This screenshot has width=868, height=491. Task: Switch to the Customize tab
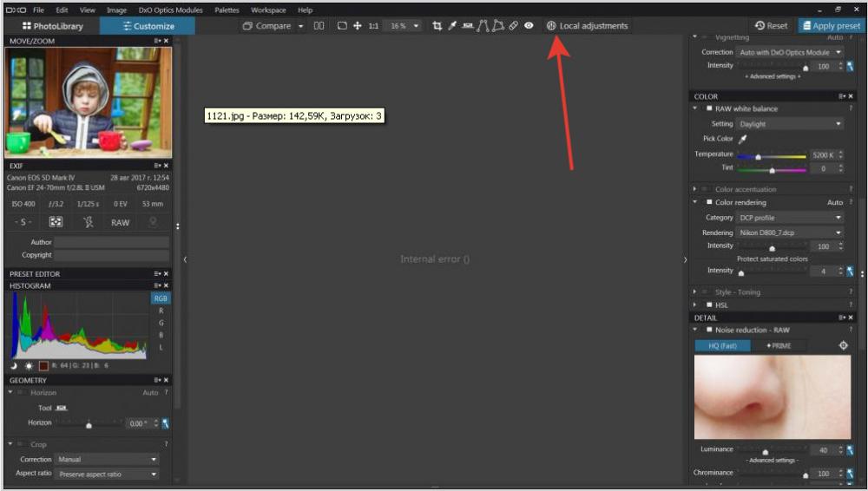tap(148, 26)
